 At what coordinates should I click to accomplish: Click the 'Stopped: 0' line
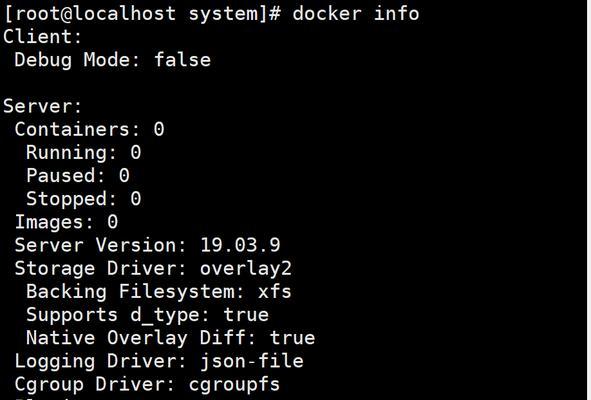coord(83,199)
